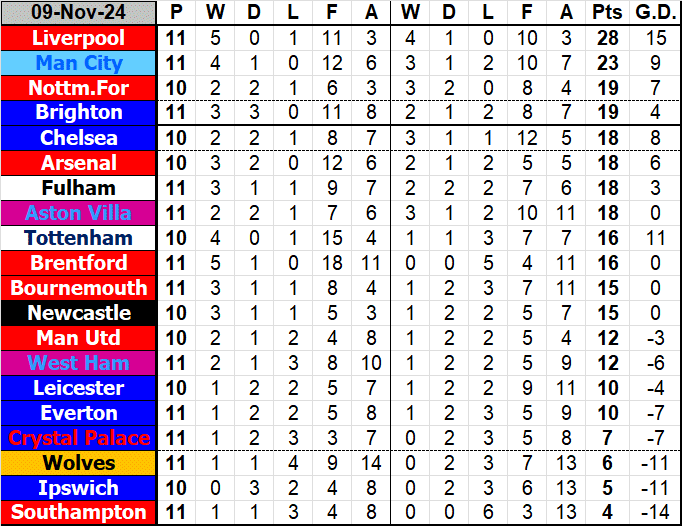Select the Man City team cell
The width and height of the screenshot is (682, 526).
point(79,63)
